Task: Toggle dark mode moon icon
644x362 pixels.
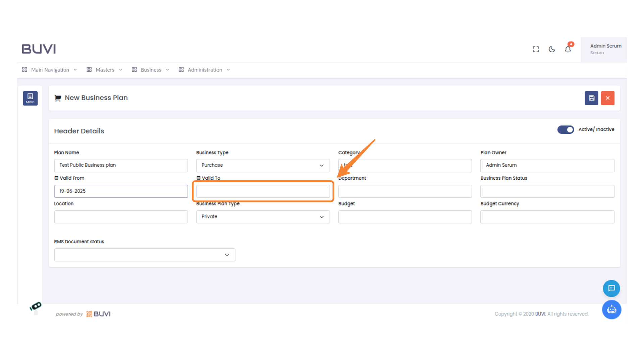Action: click(552, 49)
